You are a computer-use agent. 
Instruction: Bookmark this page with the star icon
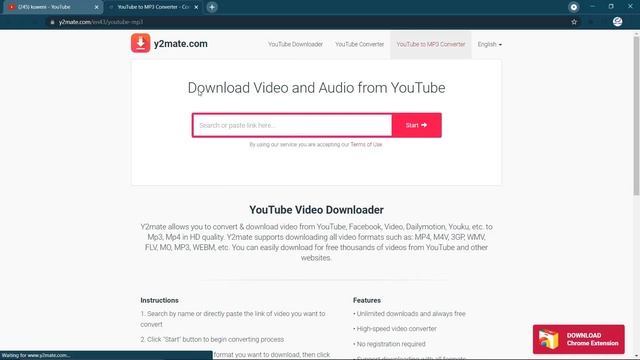coord(574,22)
